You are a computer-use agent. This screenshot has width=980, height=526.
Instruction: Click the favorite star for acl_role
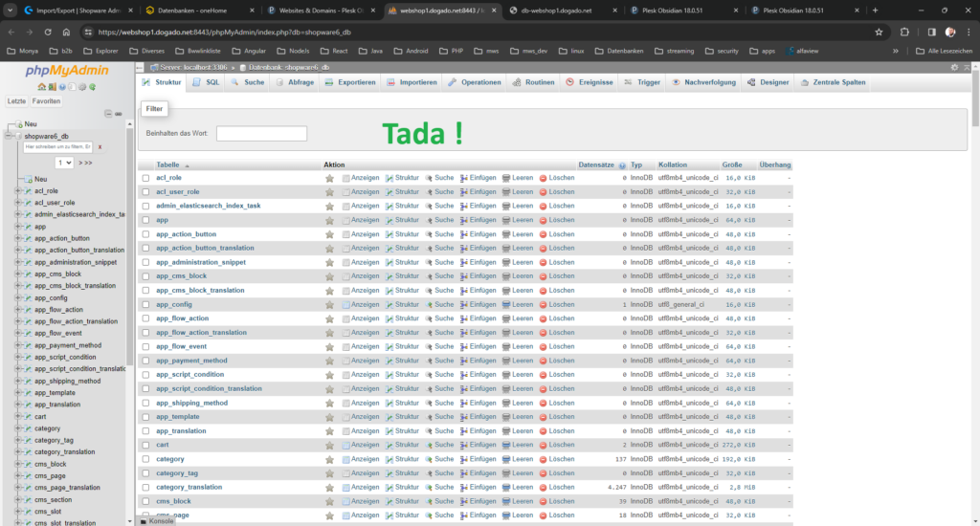coord(329,178)
